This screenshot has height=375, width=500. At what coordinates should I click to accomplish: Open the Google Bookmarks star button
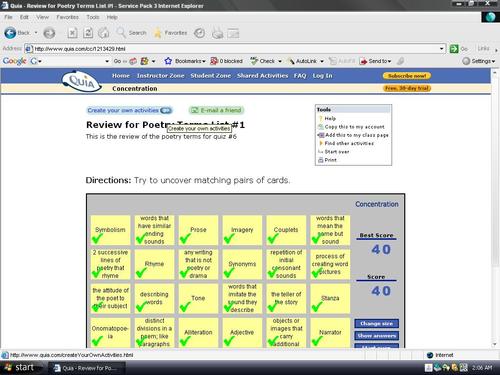tap(168, 61)
